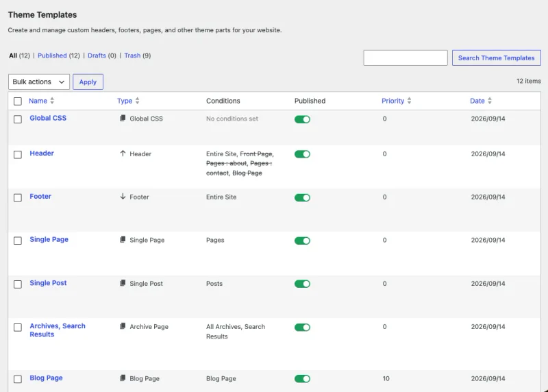This screenshot has height=392, width=548.
Task: Toggle Blog Page published switch
Action: tap(302, 379)
